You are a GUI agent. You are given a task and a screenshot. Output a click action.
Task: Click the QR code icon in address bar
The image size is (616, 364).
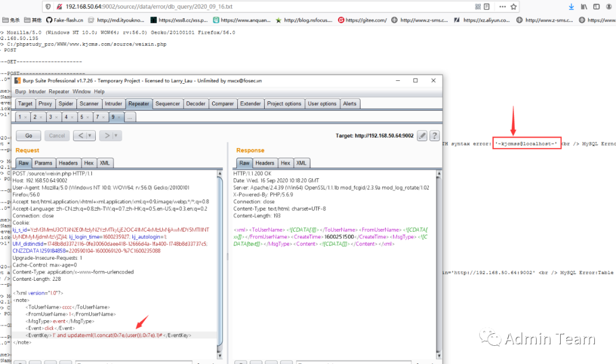[x=478, y=7]
